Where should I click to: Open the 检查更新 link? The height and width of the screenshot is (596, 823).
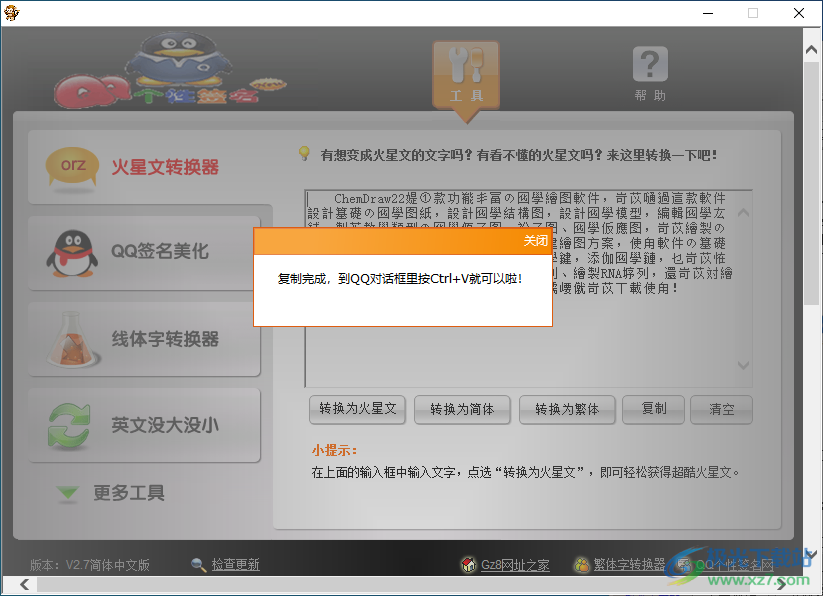(236, 565)
